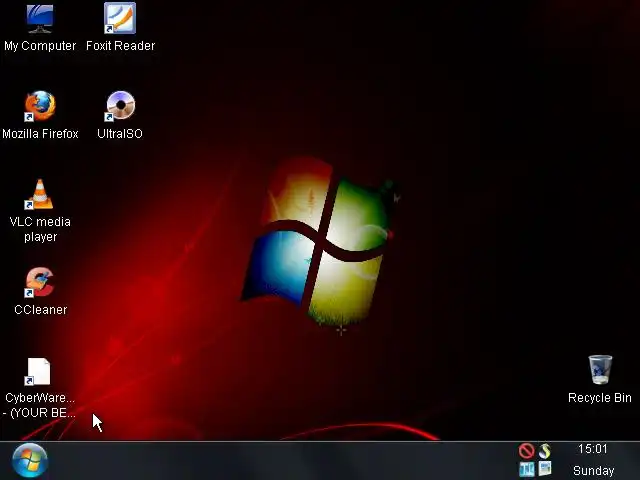Click the yellow S tray icon

[x=545, y=451]
